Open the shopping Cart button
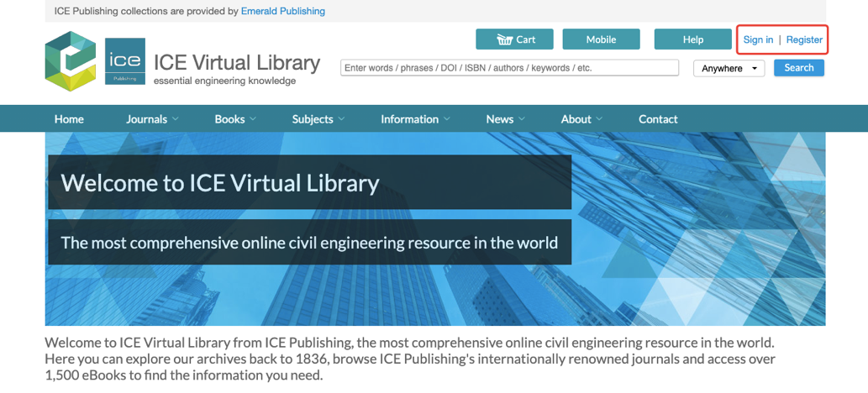 [515, 39]
